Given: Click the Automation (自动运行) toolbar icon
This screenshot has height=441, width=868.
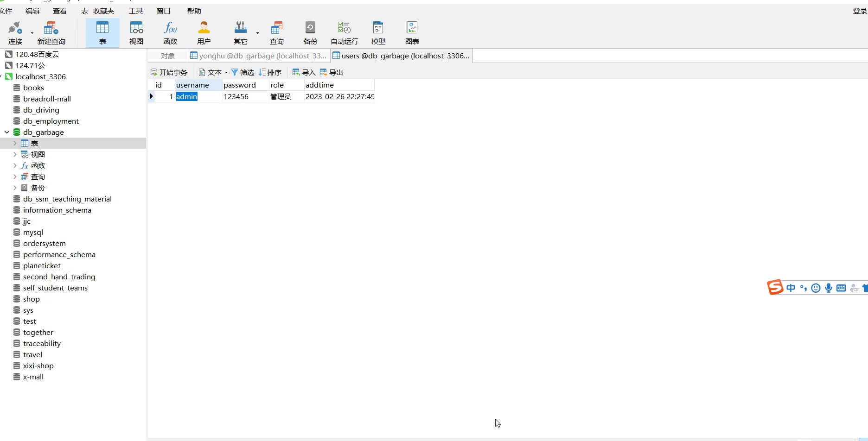Looking at the screenshot, I should pos(344,32).
